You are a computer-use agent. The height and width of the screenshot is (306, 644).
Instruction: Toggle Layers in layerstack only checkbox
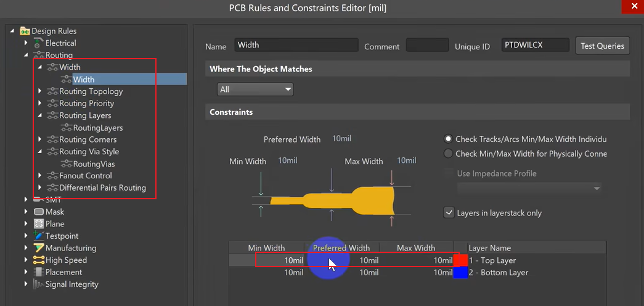pos(449,213)
